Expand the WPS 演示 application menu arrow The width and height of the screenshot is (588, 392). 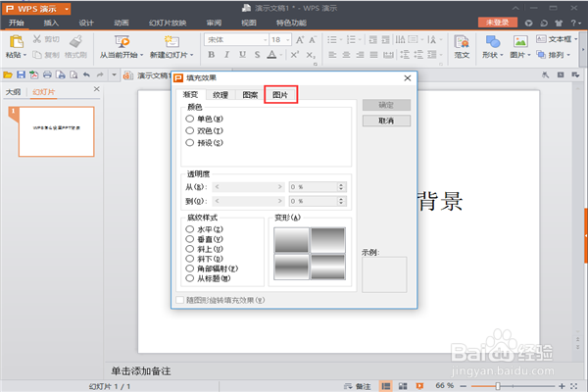(67, 9)
